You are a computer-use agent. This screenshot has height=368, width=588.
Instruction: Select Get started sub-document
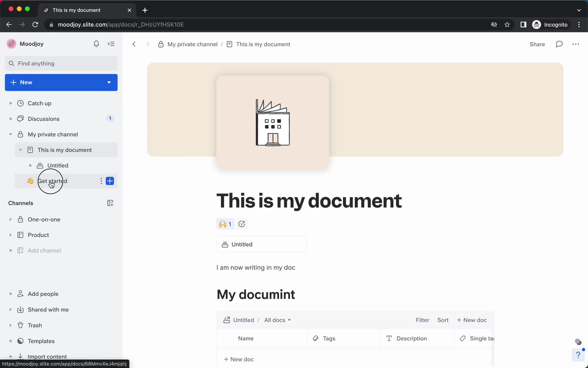(x=52, y=181)
